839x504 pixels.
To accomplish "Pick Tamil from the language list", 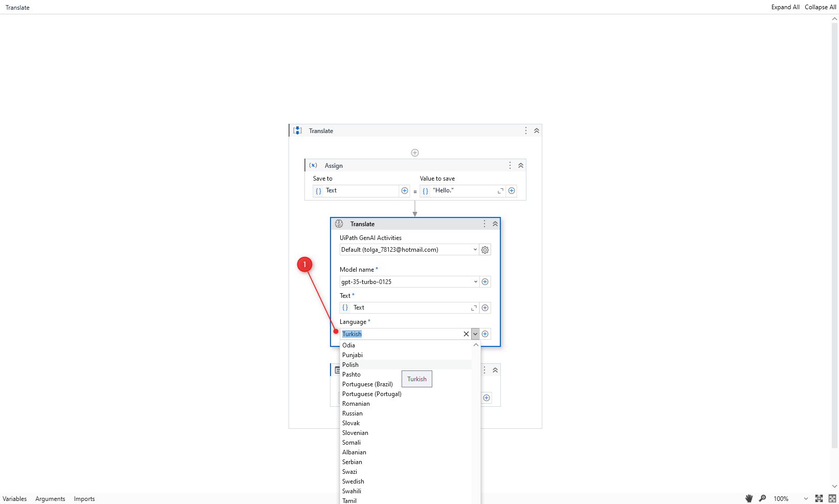I will (406, 500).
